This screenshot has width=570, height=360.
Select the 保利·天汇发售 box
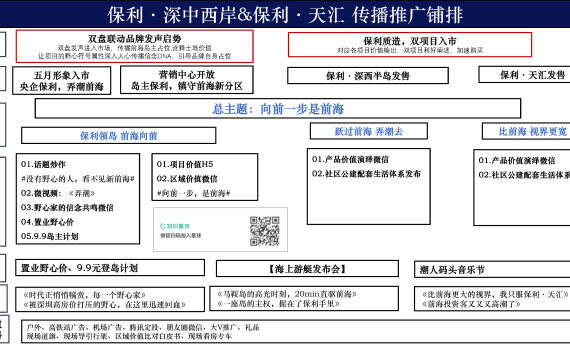pos(525,75)
